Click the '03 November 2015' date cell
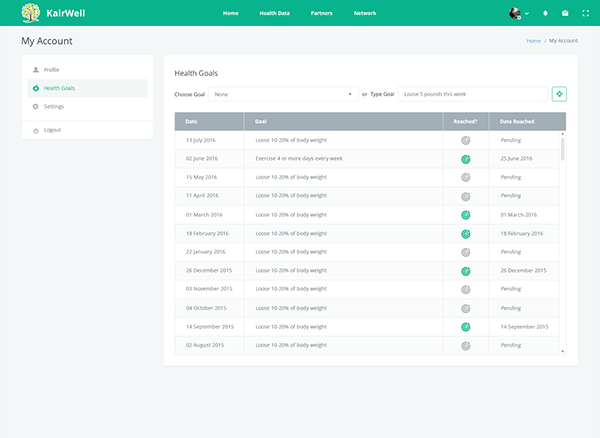 [x=209, y=289]
